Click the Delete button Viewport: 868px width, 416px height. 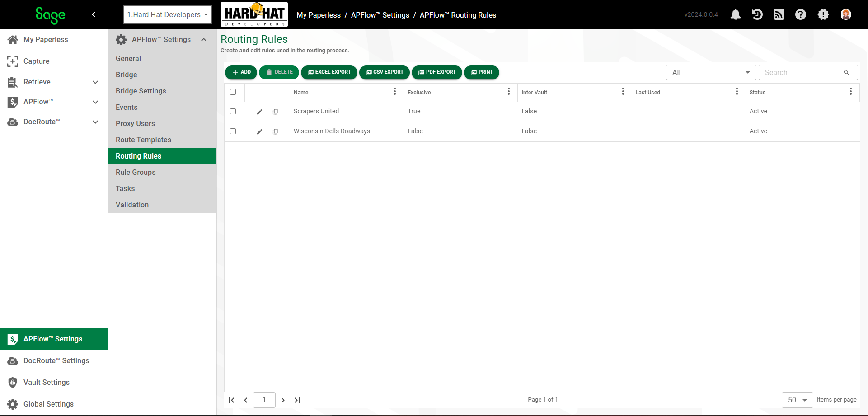pos(279,72)
